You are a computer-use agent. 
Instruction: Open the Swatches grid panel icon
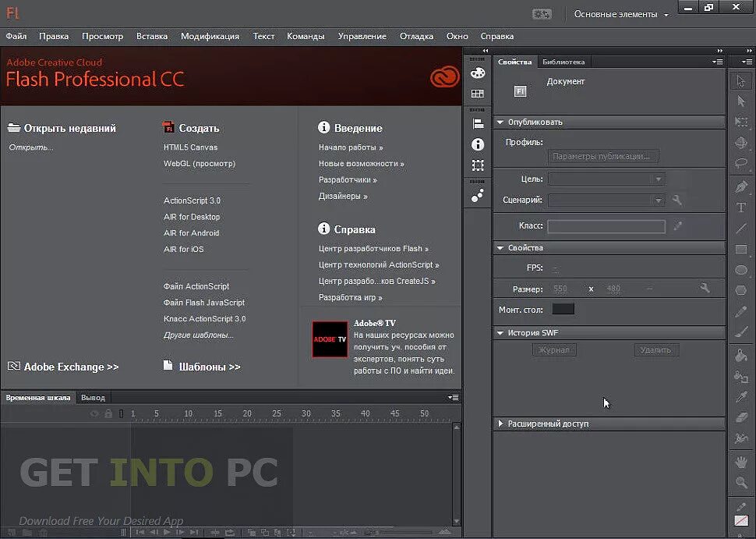pos(477,94)
